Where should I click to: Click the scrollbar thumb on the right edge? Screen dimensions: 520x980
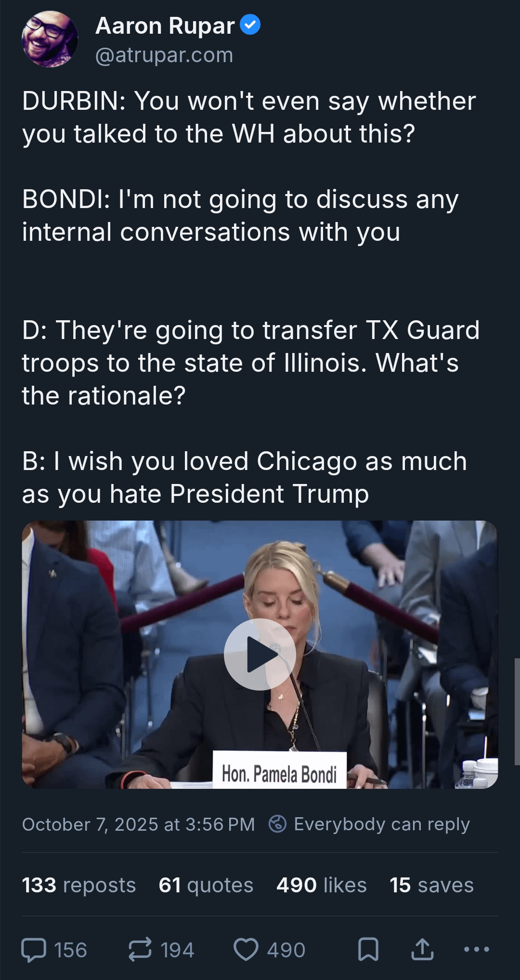517,711
